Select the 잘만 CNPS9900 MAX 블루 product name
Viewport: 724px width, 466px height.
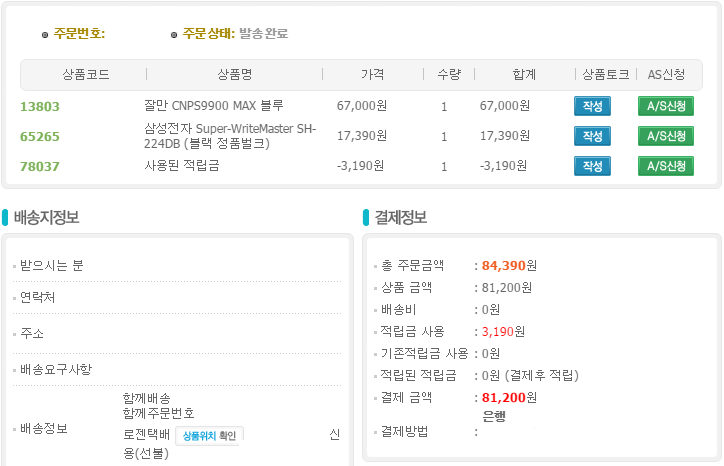coord(214,105)
